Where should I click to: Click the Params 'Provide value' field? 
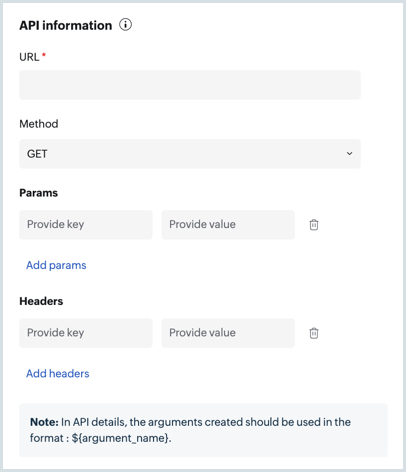[x=228, y=225]
